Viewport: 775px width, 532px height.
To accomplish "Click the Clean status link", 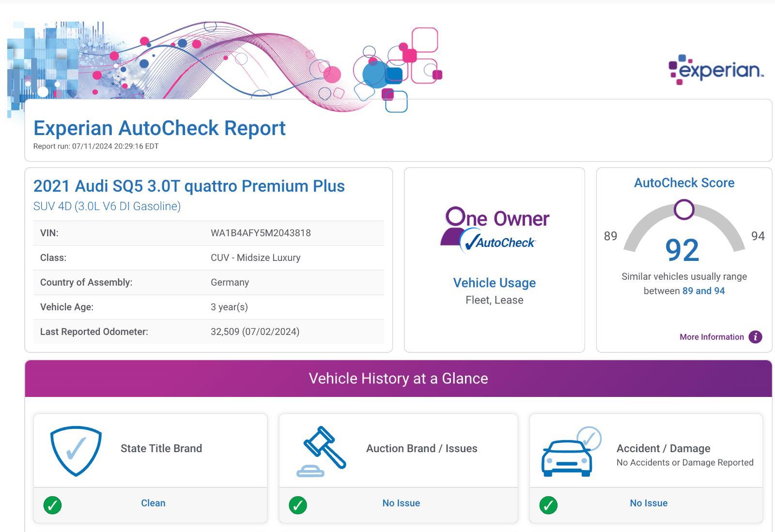I will tap(153, 503).
